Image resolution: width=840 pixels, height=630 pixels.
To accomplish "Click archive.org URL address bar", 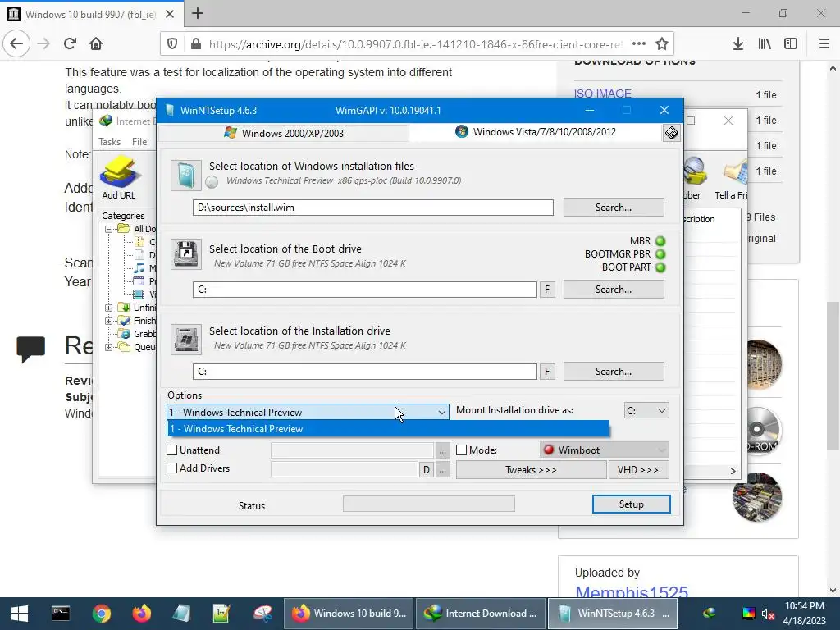I will [x=415, y=44].
